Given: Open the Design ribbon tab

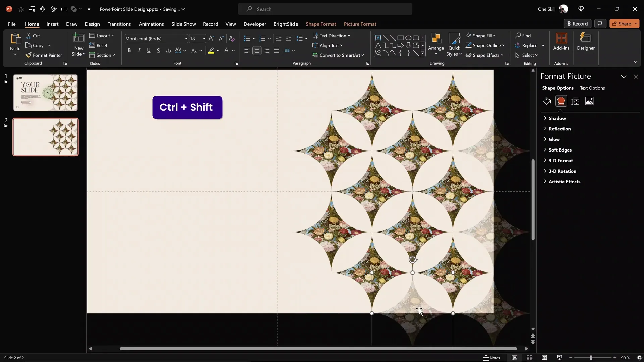Looking at the screenshot, I should 92,24.
